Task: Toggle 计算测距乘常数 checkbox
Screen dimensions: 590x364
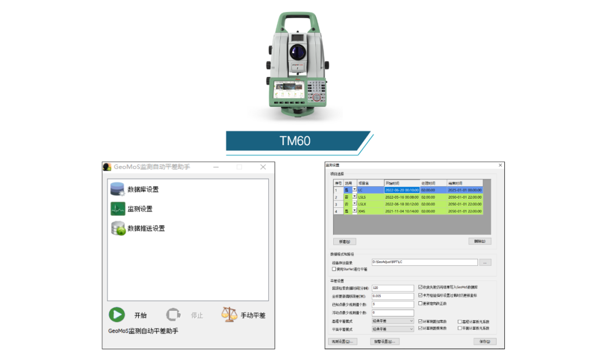Action: (420, 329)
